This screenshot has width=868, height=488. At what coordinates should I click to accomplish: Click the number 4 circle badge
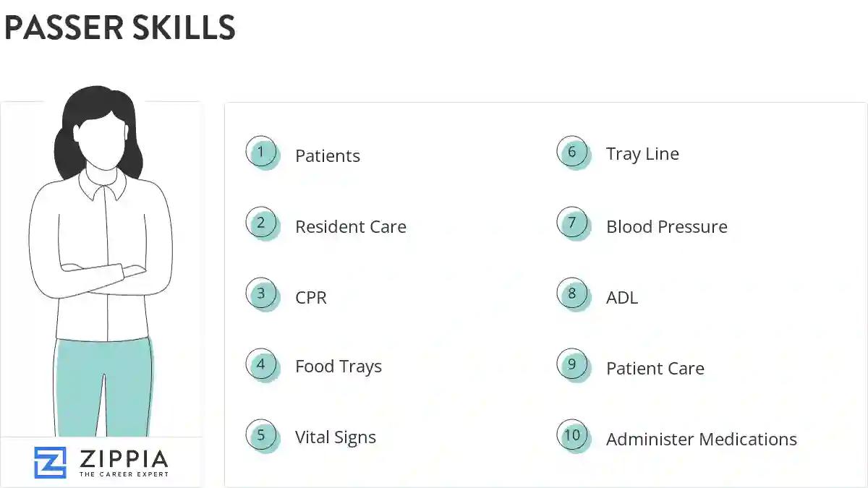[262, 365]
